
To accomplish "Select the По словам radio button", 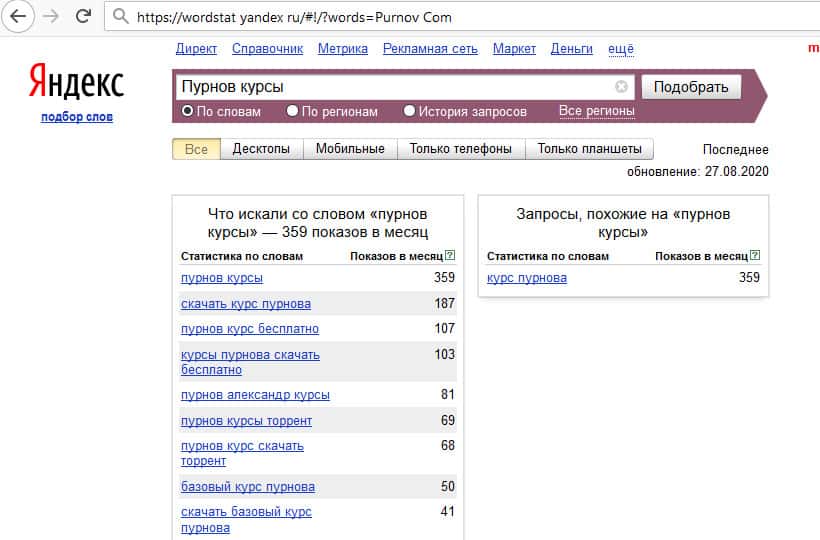I will (187, 111).
